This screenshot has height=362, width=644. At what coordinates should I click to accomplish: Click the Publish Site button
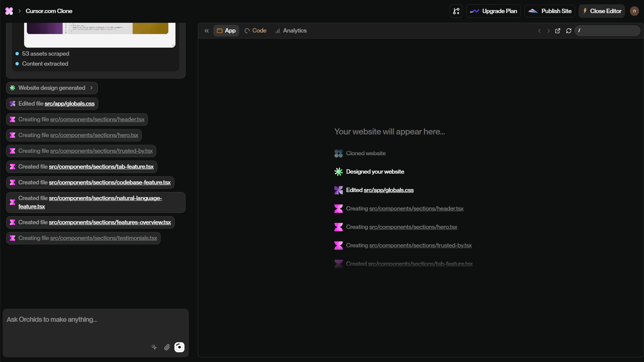coord(550,11)
